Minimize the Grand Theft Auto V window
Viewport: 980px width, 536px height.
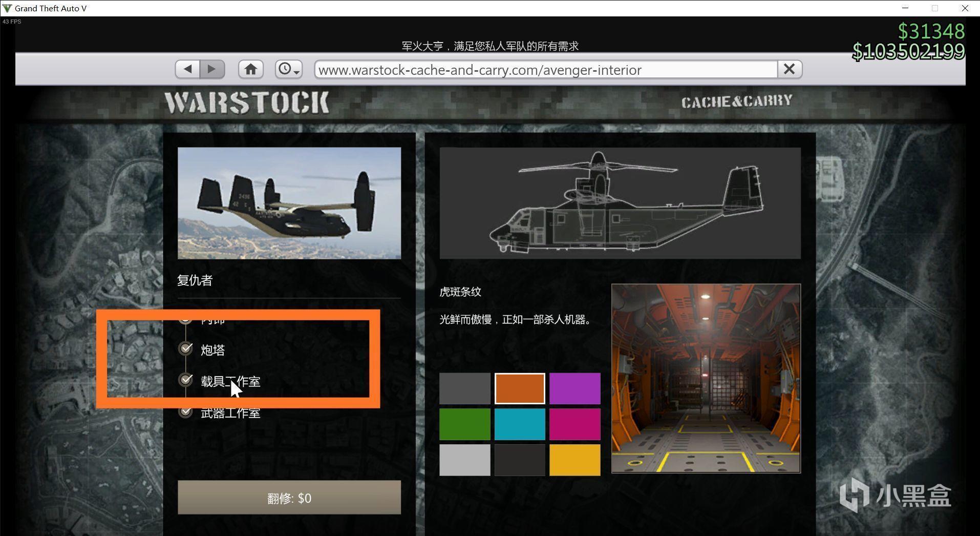pos(905,8)
